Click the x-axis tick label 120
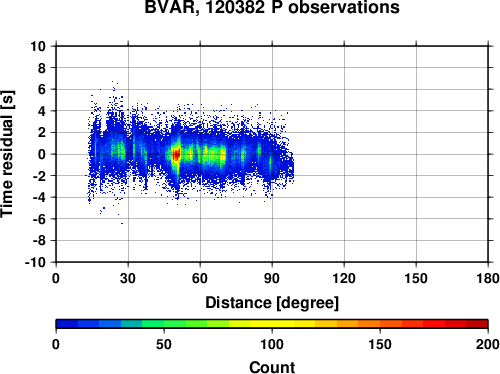 344,278
